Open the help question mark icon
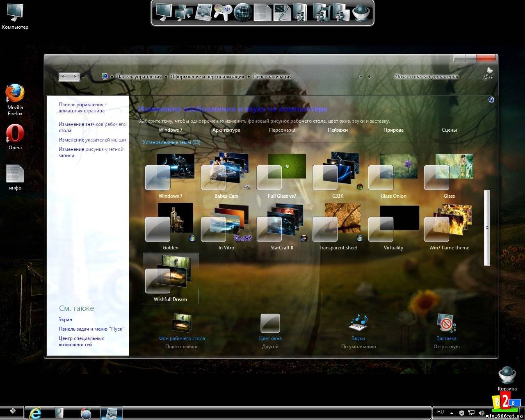The image size is (525, 420). (x=491, y=100)
